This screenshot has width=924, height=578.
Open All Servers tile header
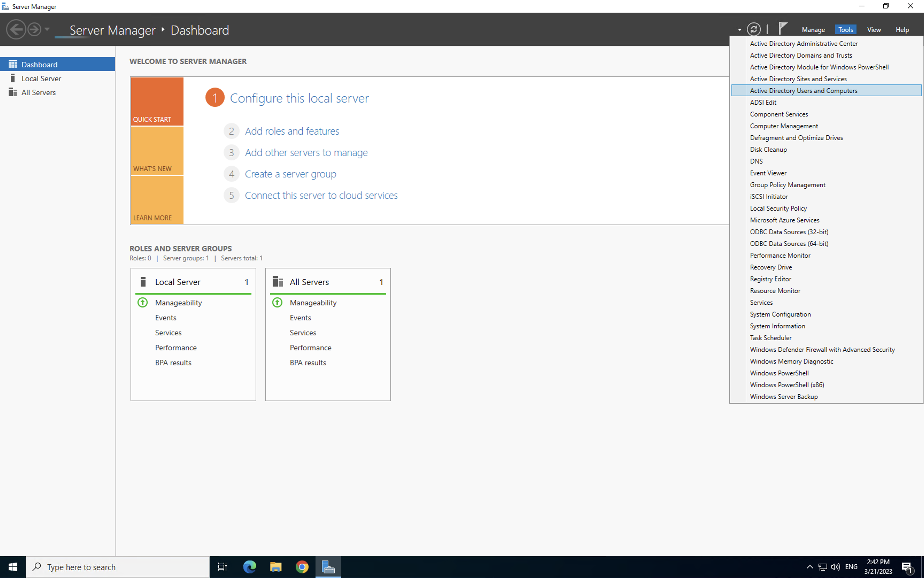(x=328, y=282)
